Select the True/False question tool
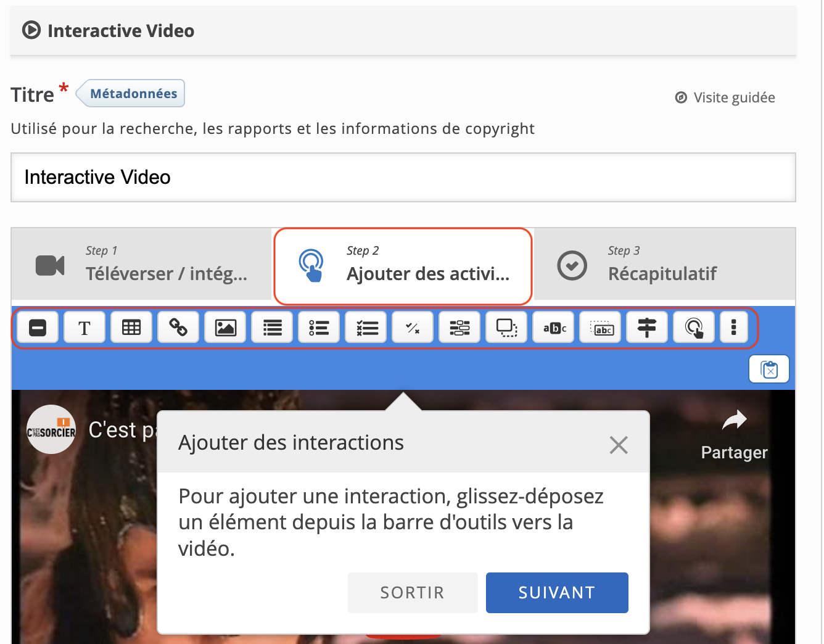 click(x=413, y=328)
